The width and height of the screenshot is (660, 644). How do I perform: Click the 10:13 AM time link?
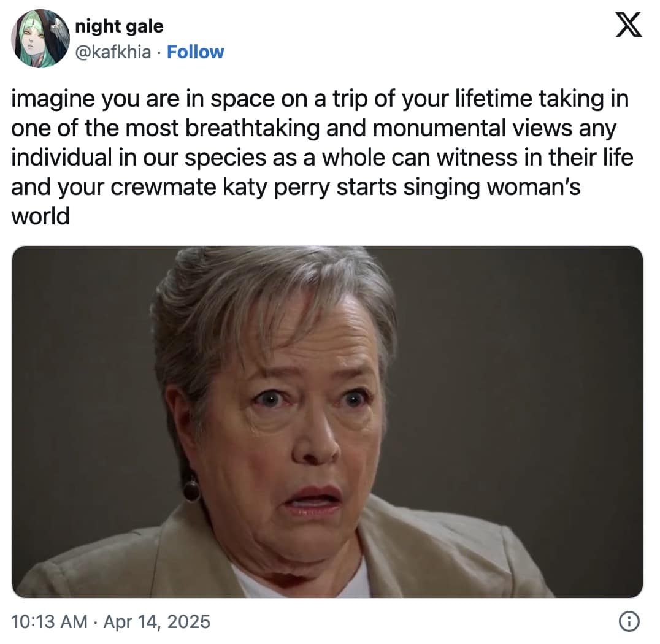(48, 621)
